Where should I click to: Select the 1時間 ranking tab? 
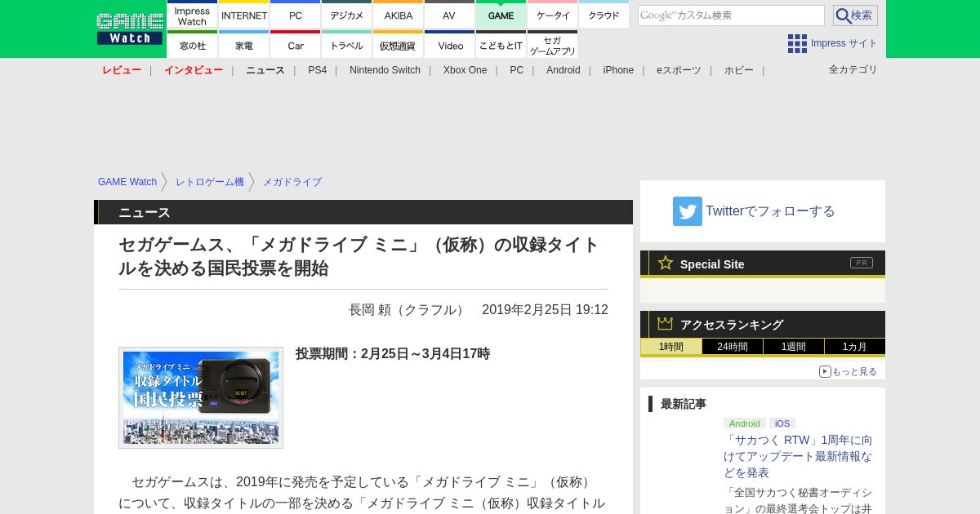pos(671,347)
